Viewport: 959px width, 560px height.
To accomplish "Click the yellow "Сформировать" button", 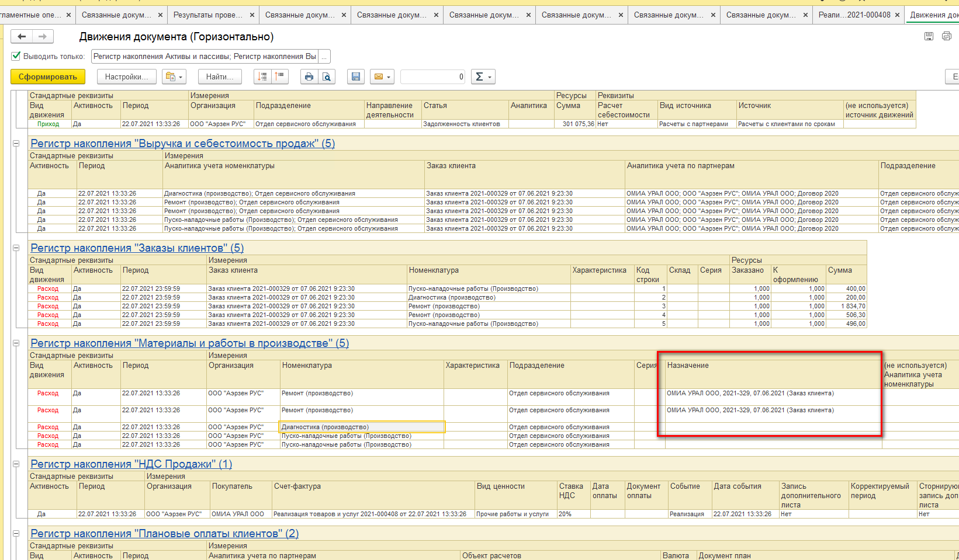I will (47, 76).
